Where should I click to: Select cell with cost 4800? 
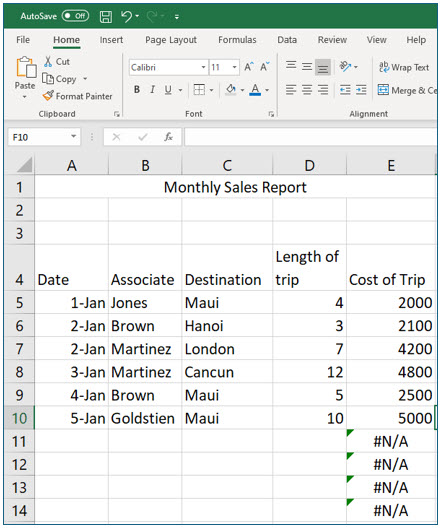click(391, 372)
